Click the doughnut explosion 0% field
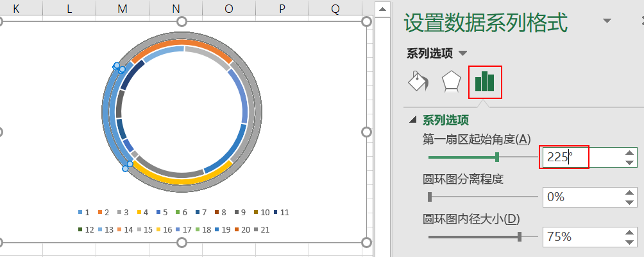The image size is (644, 257). (x=582, y=197)
